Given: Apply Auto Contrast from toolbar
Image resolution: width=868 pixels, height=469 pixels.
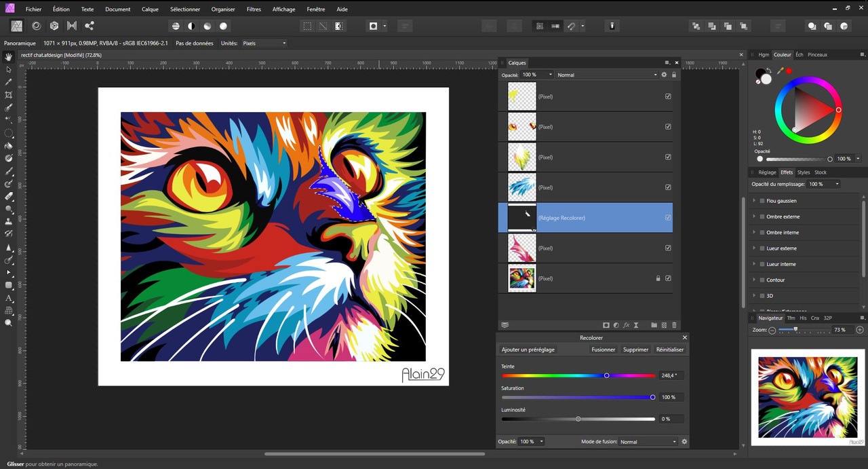Looking at the screenshot, I should (191, 26).
